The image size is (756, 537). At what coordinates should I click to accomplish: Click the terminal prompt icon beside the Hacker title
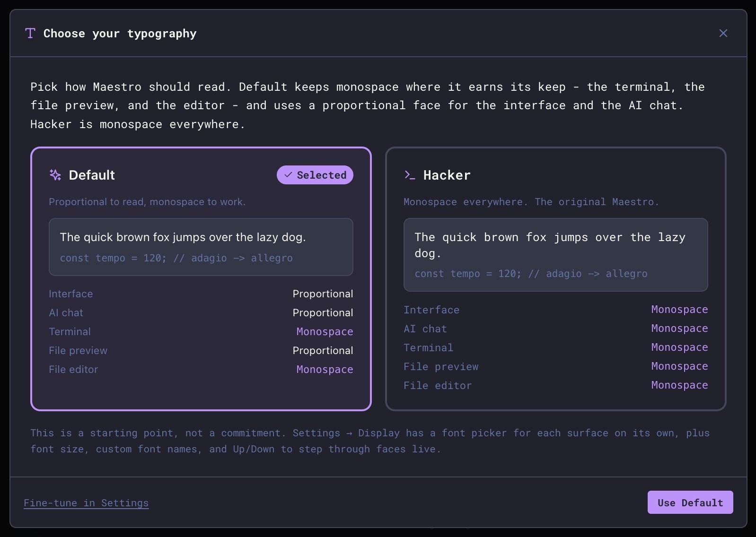410,175
